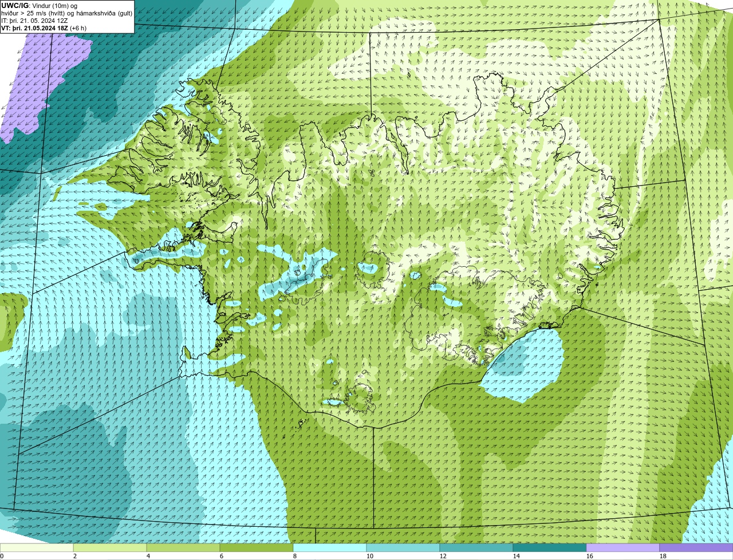Click the legend scale label '10'
This screenshot has width=733, height=560.
(370, 556)
